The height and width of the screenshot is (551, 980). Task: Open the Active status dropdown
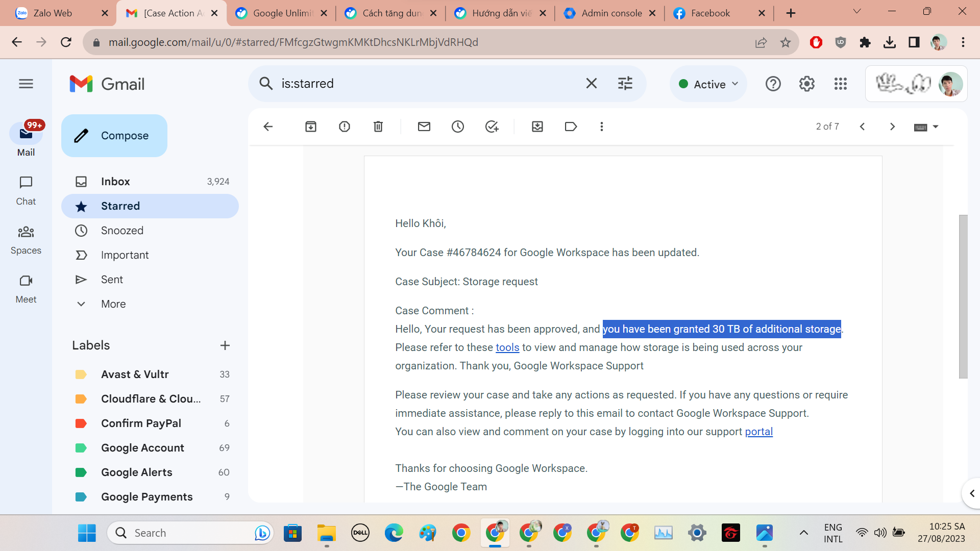tap(708, 84)
